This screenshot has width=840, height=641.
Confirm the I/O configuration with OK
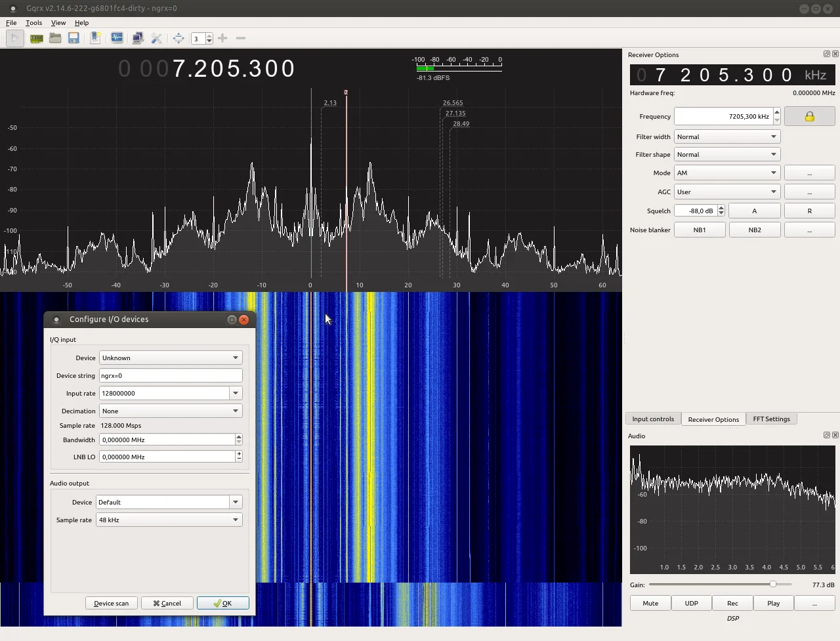point(223,603)
